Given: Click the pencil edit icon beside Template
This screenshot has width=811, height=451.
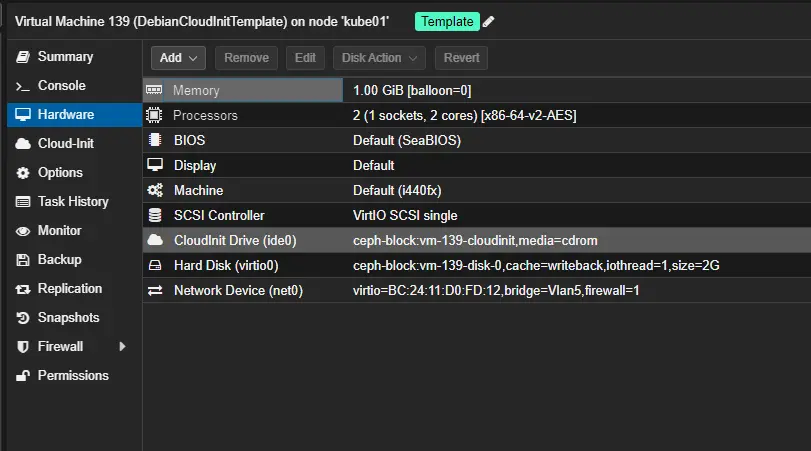Looking at the screenshot, I should click(488, 22).
